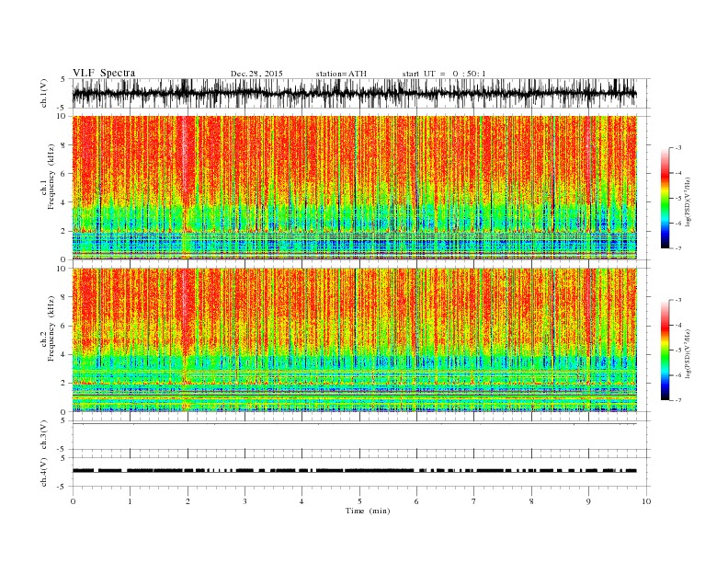Image resolution: width=728 pixels, height=563 pixels.
Task: Click the "7" tick on the time axis
Action: coord(474,501)
